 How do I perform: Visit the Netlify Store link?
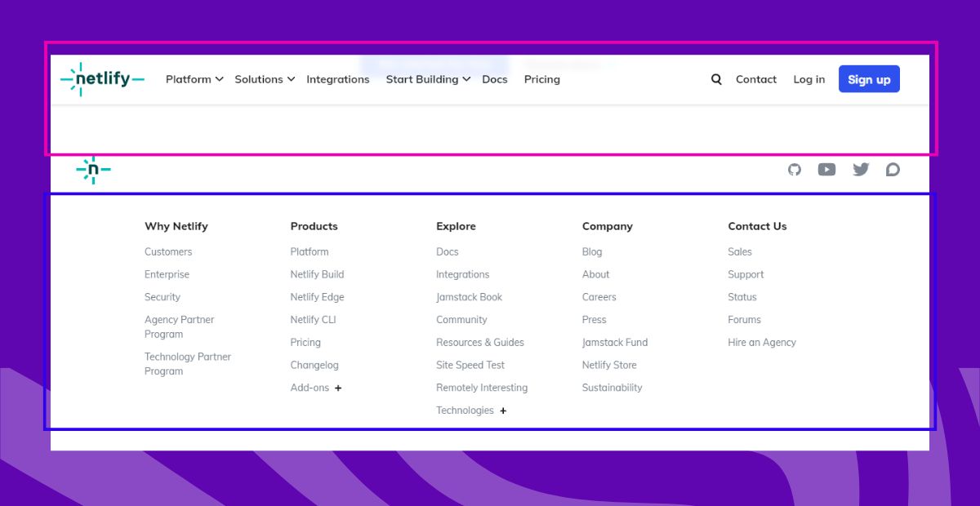609,365
